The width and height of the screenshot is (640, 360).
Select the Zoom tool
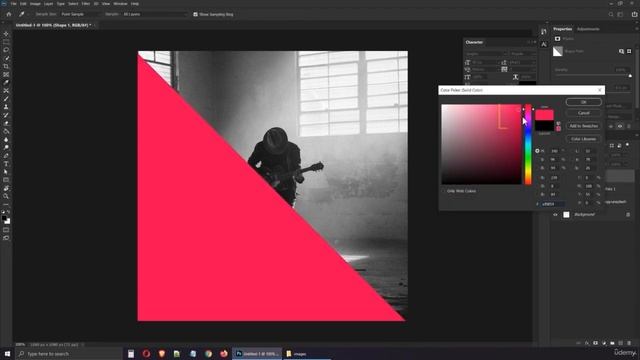tap(6, 196)
